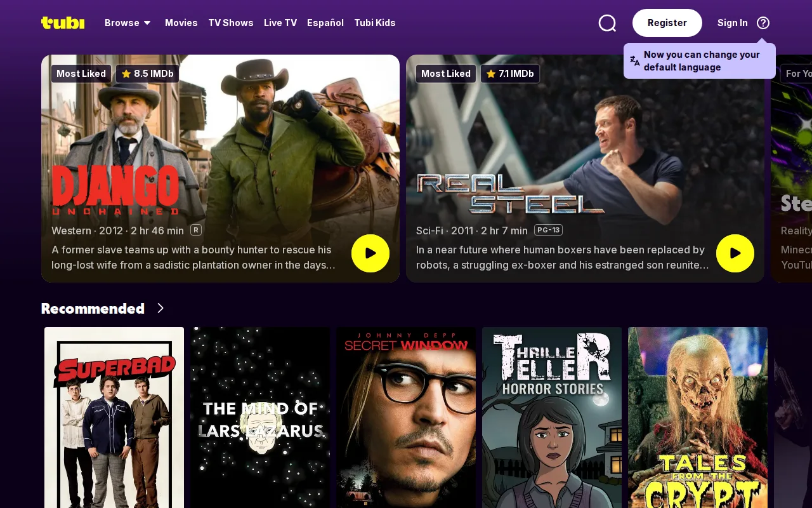Expand the Browse dropdown menu

(128, 23)
